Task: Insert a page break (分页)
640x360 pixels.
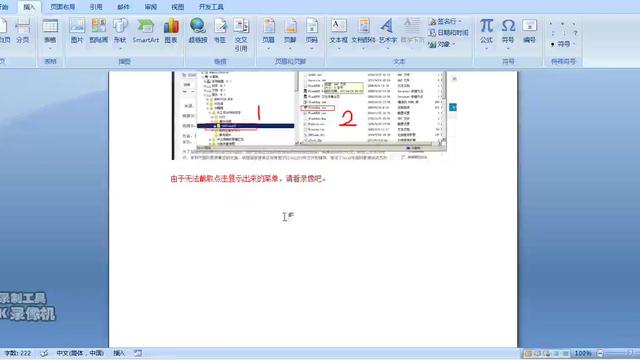Action: pos(23,31)
